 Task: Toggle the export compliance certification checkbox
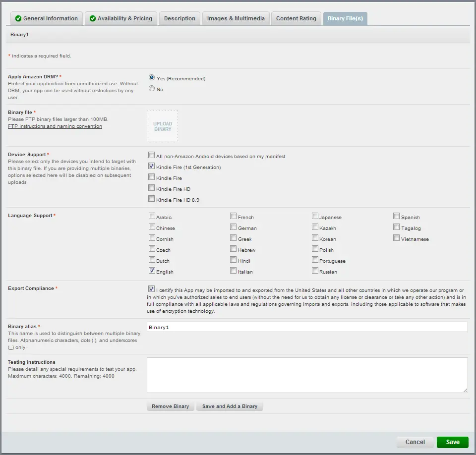[x=151, y=288]
